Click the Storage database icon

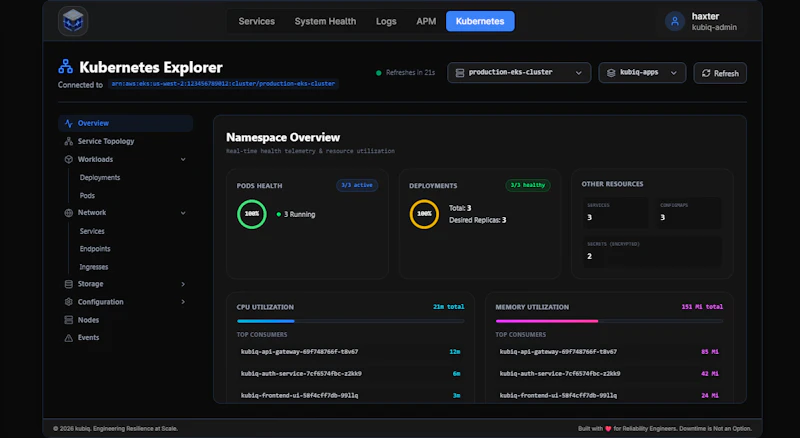click(x=69, y=284)
